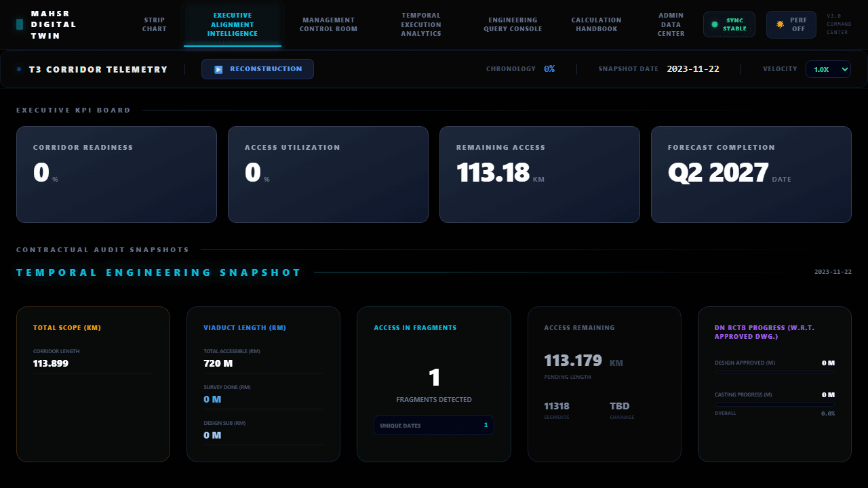The width and height of the screenshot is (868, 488).
Task: Click the Design Sub 0 M value
Action: 212,435
